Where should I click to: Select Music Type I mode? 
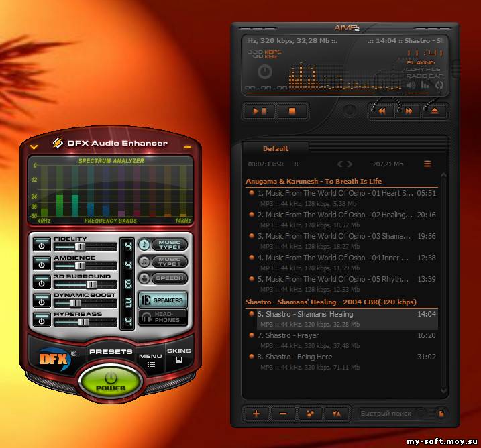(163, 245)
